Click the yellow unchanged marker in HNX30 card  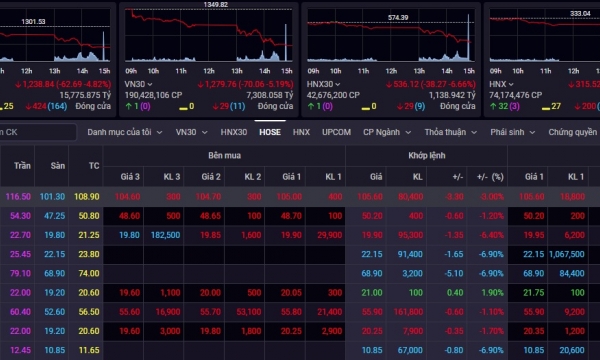pyautogui.click(x=365, y=108)
